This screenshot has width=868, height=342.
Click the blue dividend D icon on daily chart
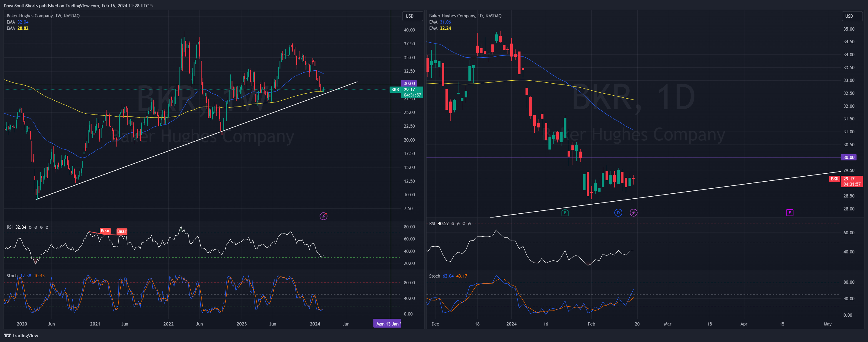[618, 212]
